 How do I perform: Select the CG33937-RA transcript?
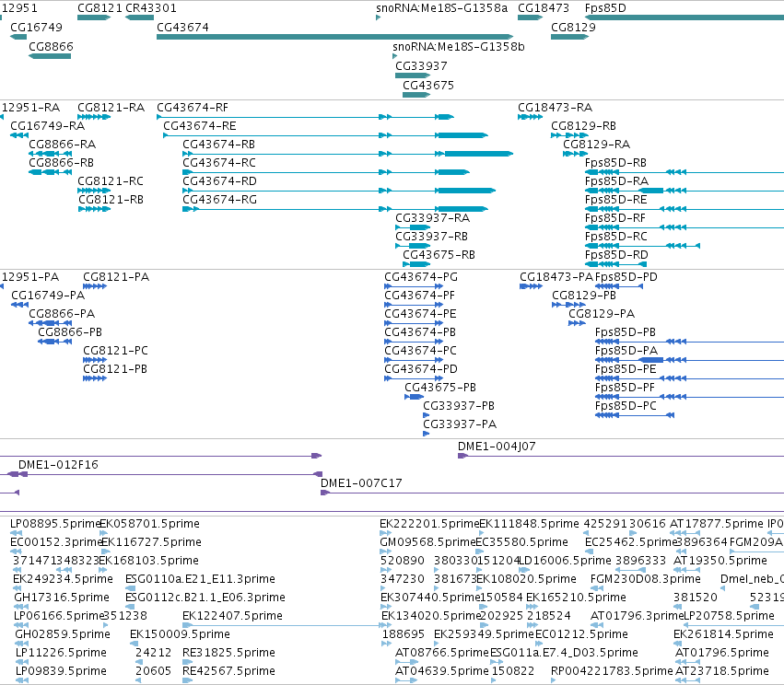pos(413,227)
